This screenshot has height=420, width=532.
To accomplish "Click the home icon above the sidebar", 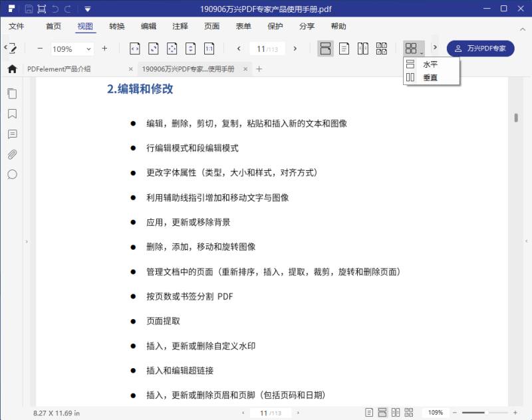I will click(12, 68).
